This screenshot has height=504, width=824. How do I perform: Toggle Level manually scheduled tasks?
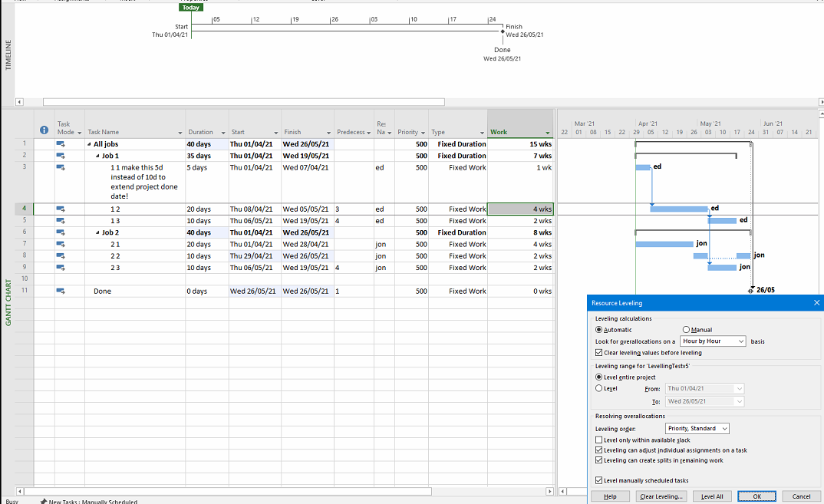pos(598,479)
